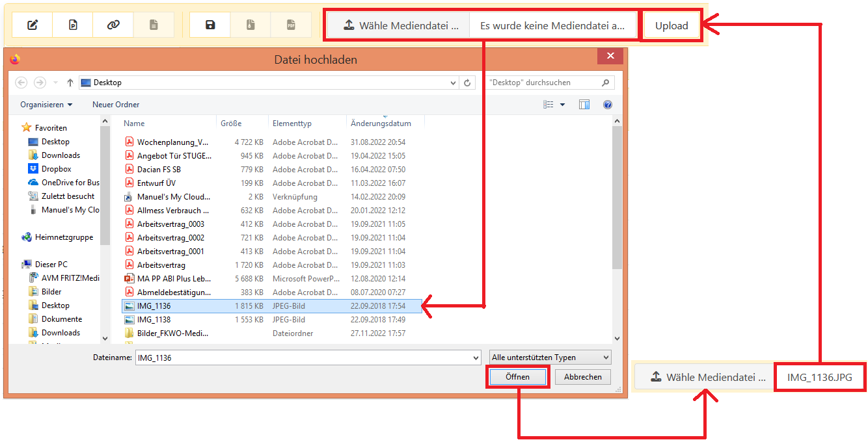868x442 pixels.
Task: Open the Organisieren dropdown menu
Action: [x=46, y=105]
